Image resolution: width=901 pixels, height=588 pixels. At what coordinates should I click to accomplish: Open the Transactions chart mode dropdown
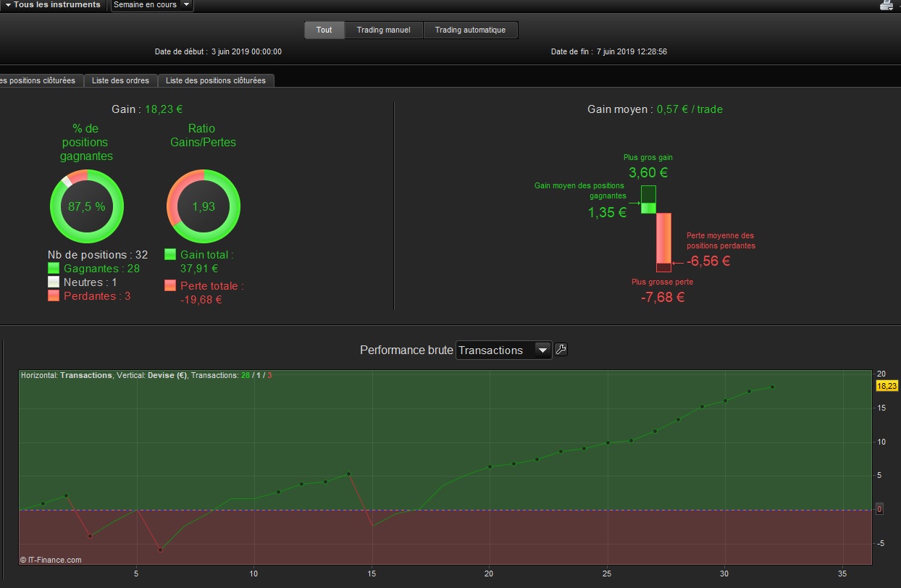coord(503,350)
